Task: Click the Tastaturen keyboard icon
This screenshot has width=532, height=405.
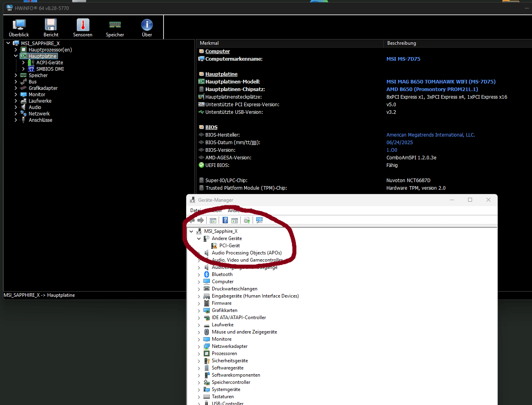Action: coord(207,397)
